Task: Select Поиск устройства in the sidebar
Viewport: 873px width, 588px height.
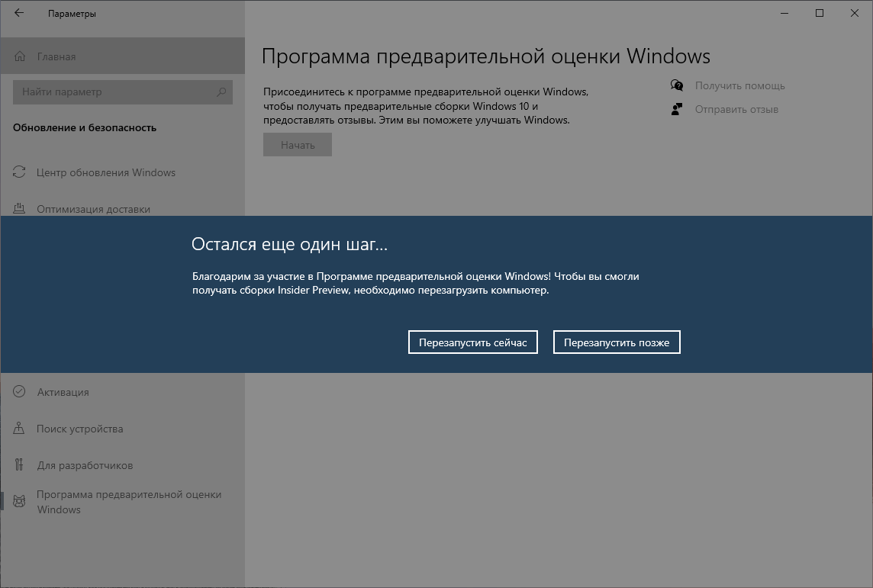Action: tap(123, 429)
